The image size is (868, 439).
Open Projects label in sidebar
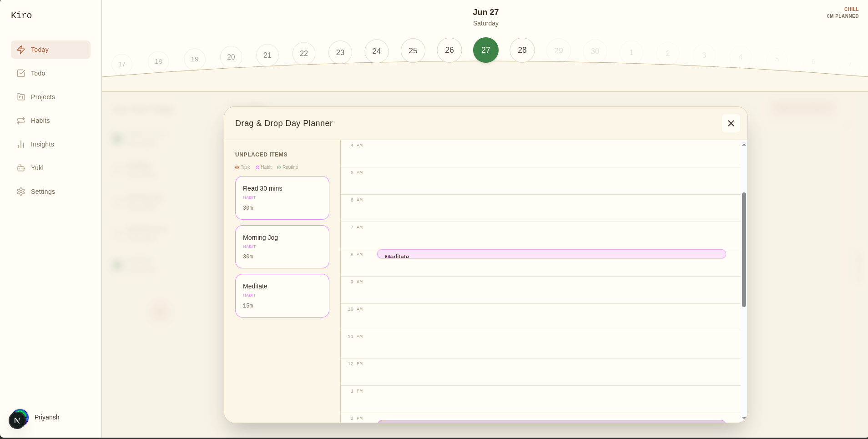click(x=43, y=97)
